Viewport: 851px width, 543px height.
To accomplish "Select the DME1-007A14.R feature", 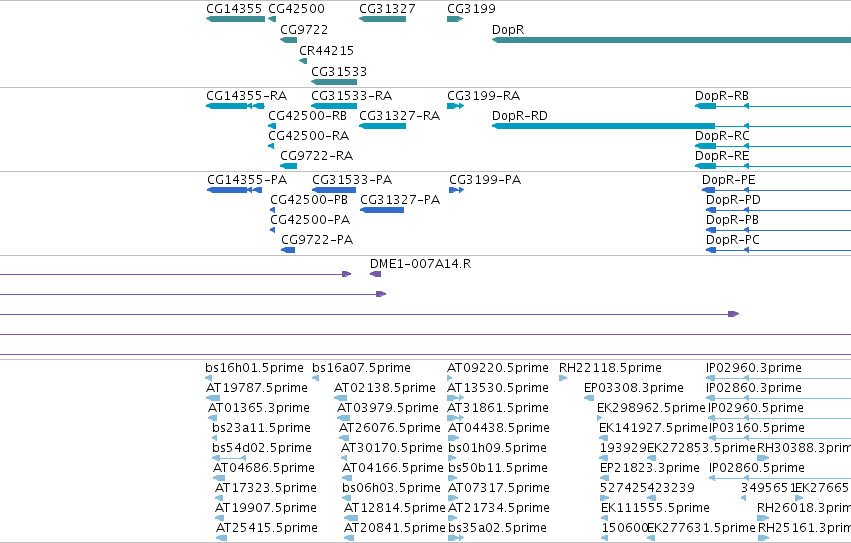I will [x=376, y=274].
